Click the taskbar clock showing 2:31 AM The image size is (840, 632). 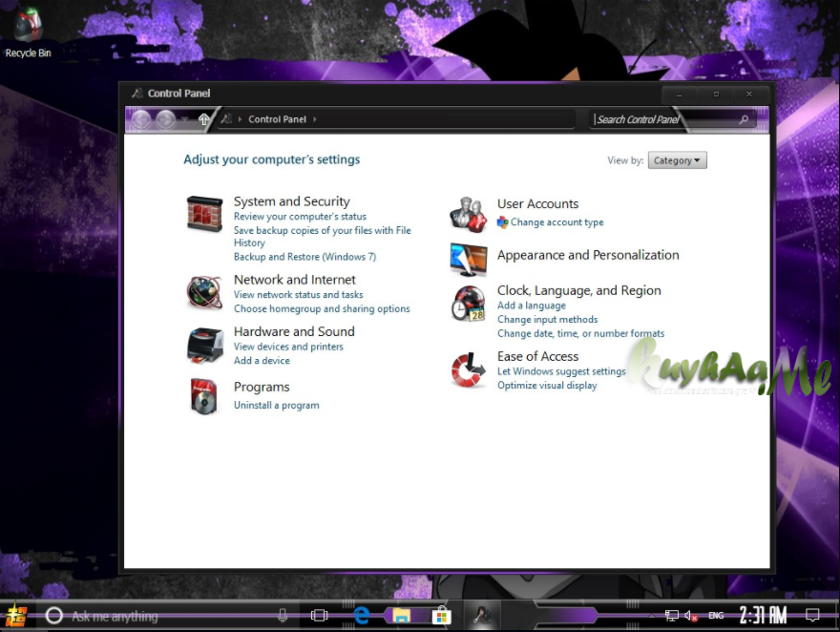[763, 616]
